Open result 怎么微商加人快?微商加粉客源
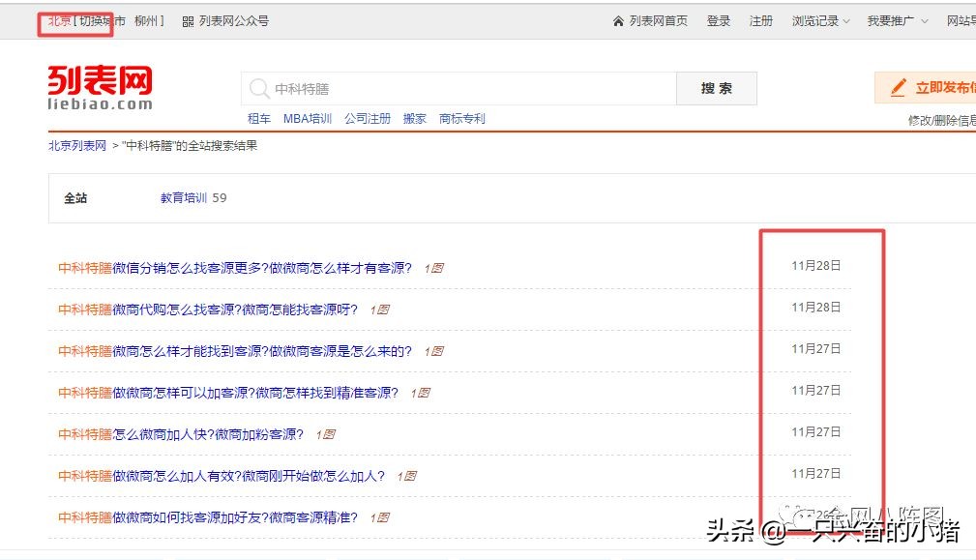 tap(181, 435)
